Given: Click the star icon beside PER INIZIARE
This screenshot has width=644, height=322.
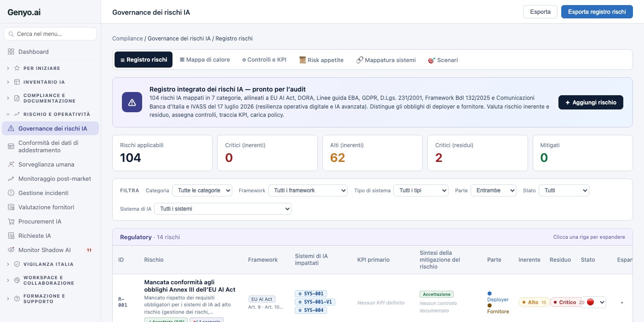Looking at the screenshot, I should coord(17,68).
